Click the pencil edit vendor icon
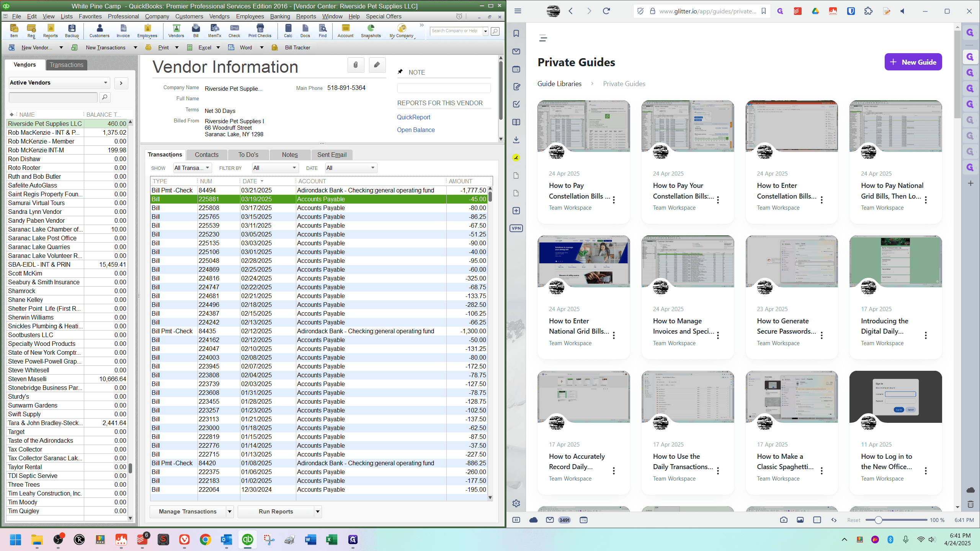Screen dimensions: 980x551 click(x=377, y=65)
